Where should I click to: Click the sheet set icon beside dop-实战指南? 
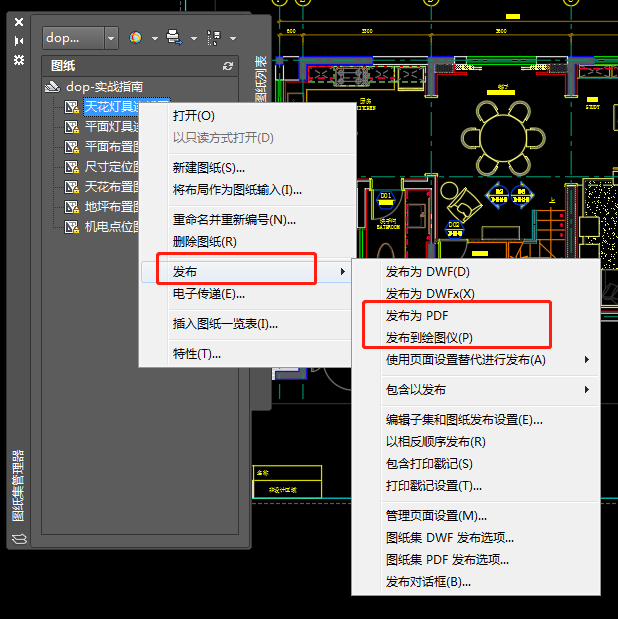52,86
